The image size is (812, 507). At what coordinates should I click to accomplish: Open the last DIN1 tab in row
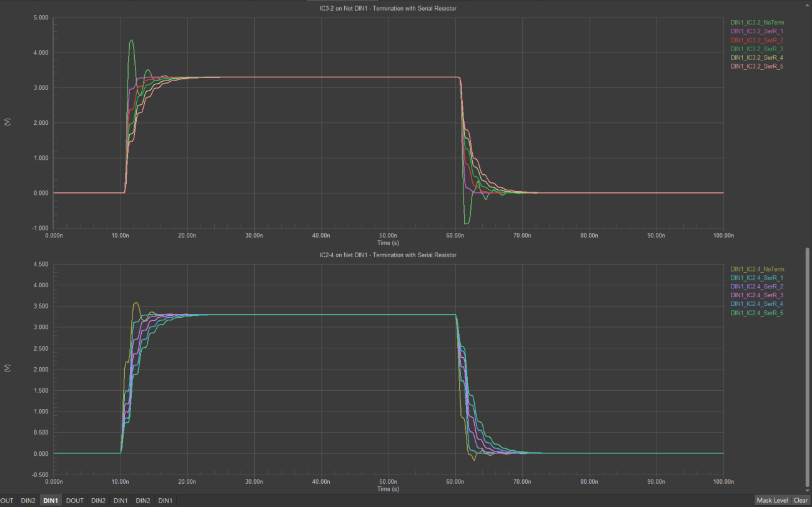coord(165,501)
